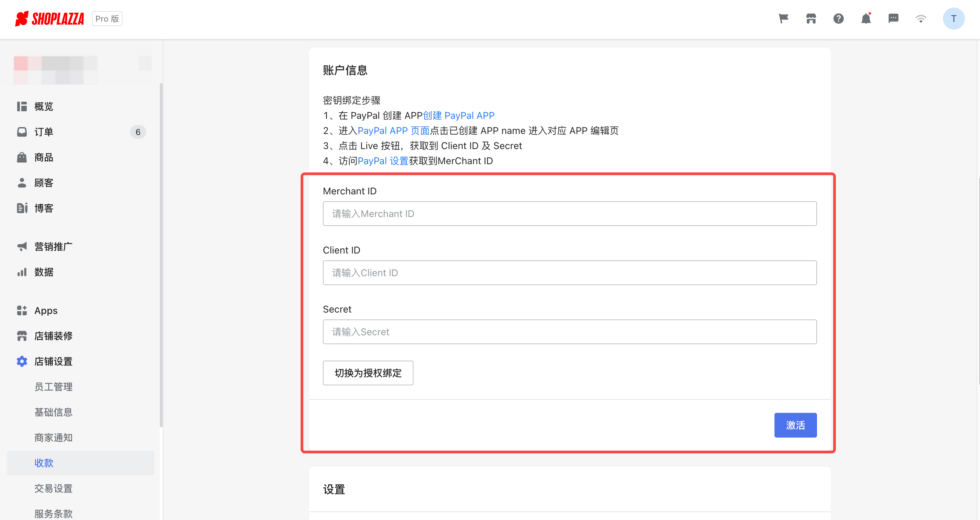Click the wifi status icon
This screenshot has height=520, width=980.
(921, 19)
